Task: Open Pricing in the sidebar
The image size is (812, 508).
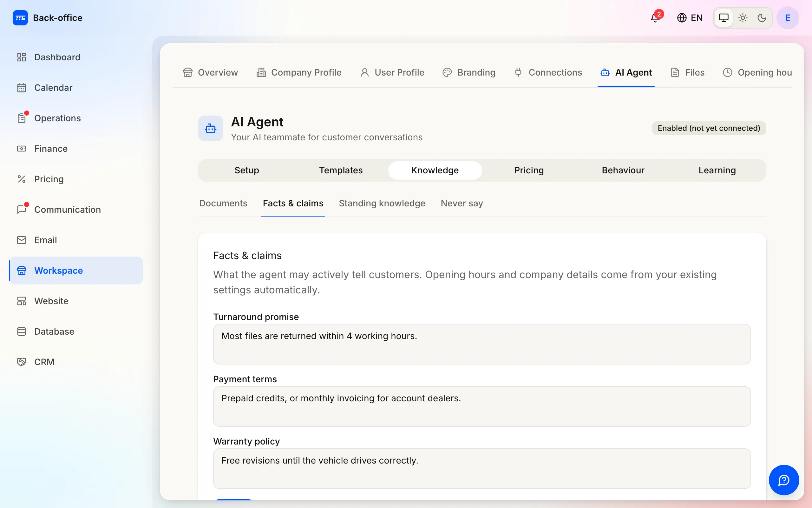Action: pyautogui.click(x=76, y=179)
